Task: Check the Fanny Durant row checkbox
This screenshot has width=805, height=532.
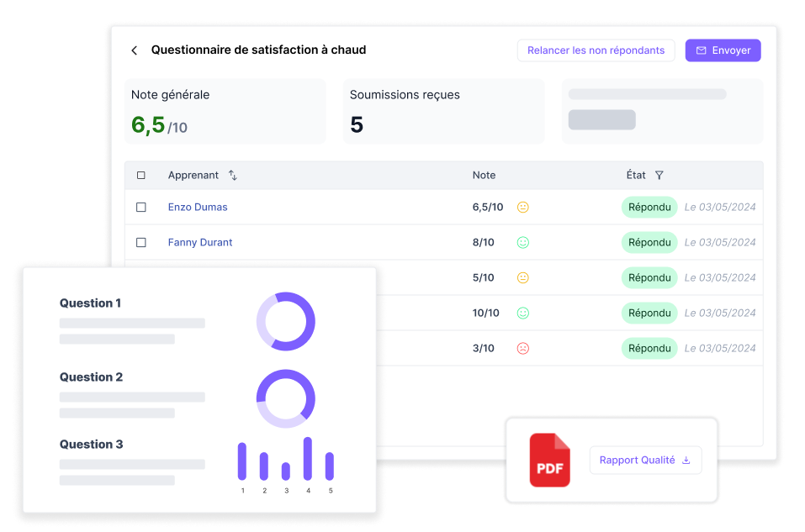Action: tap(141, 243)
